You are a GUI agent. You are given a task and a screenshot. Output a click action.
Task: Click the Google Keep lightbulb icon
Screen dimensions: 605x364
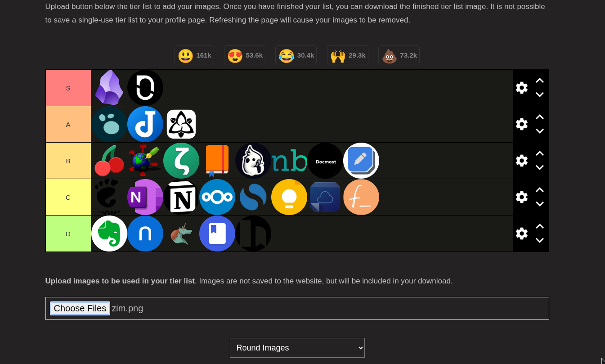pos(289,197)
